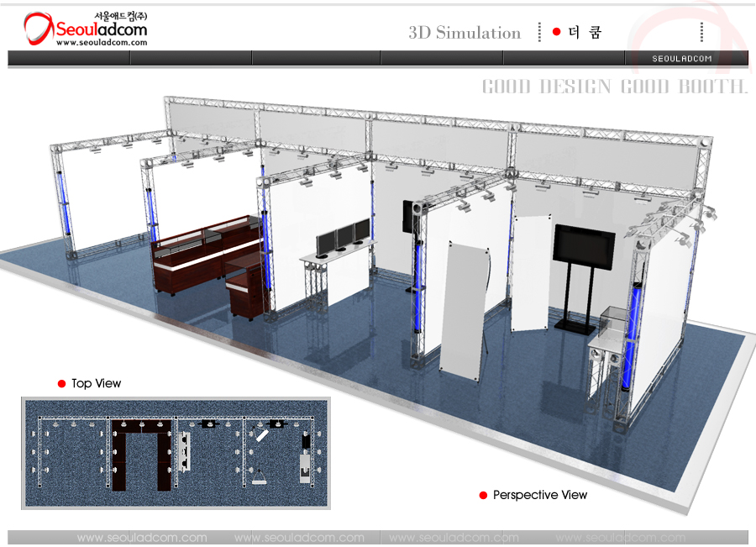The height and width of the screenshot is (547, 756).
Task: Open the Top View floor plan thumbnail
Action: click(175, 452)
